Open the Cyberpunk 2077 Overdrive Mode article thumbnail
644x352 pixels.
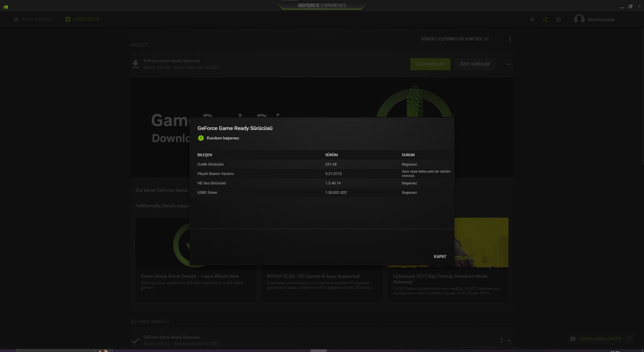(x=482, y=243)
